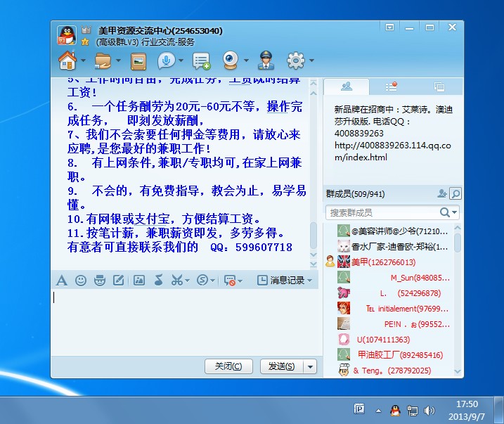The image size is (504, 424).
Task: Open the send button options arrow
Action: [310, 366]
